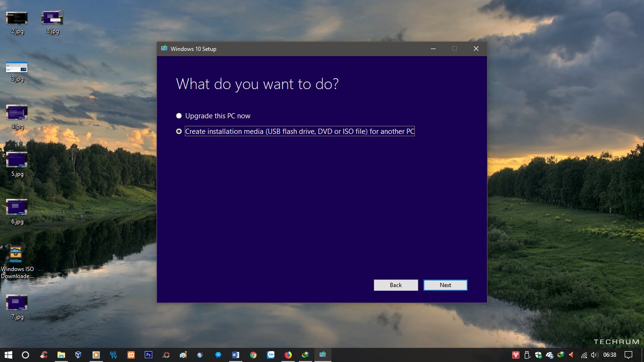Click the Back button in Windows 10 Setup
644x362 pixels.
tap(396, 285)
